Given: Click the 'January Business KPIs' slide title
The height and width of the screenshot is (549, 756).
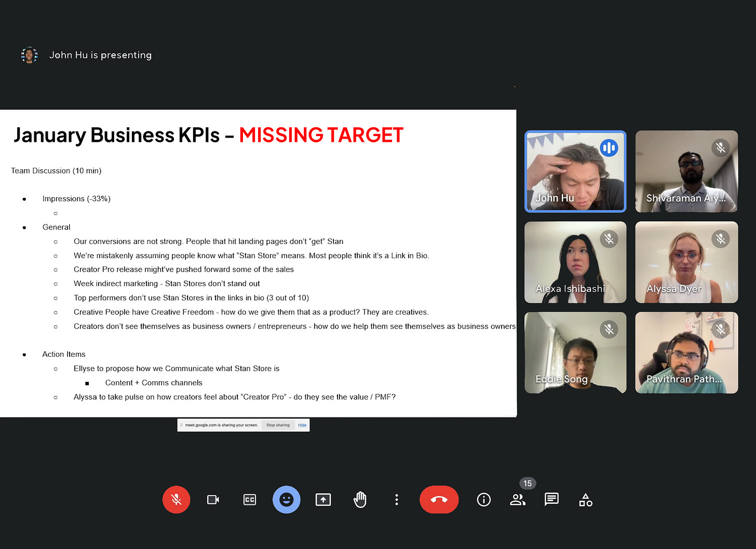Looking at the screenshot, I should click(117, 135).
